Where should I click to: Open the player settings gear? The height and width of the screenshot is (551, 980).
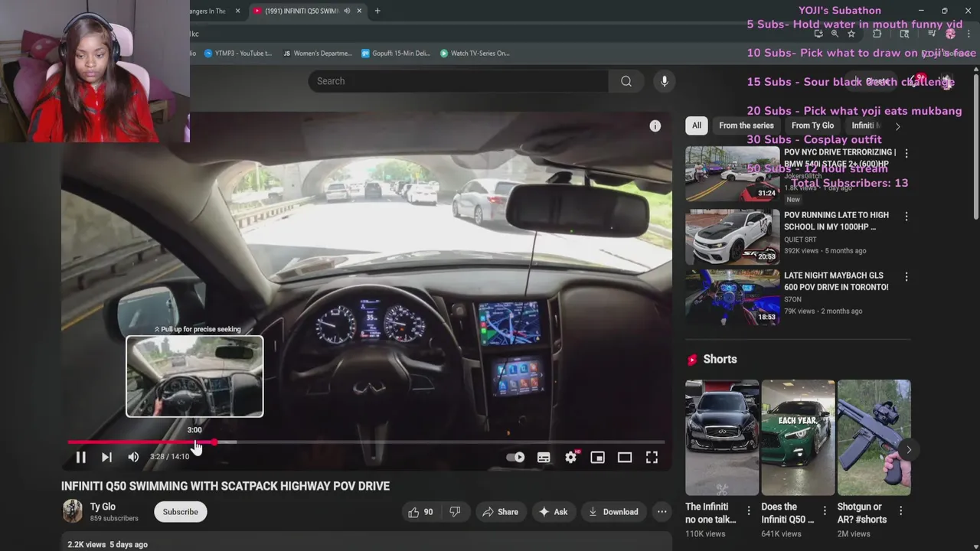[x=571, y=457]
